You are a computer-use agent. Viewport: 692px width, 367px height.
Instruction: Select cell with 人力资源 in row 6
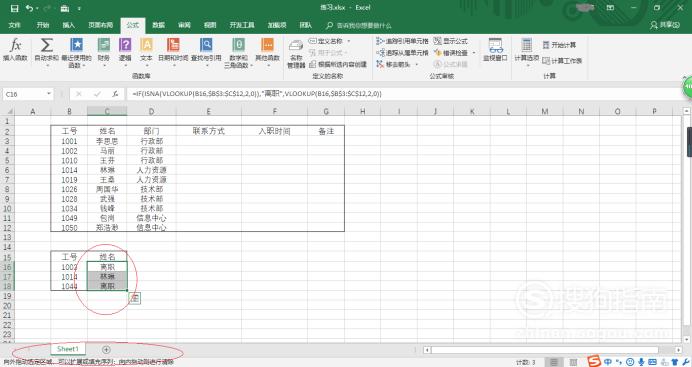click(151, 170)
